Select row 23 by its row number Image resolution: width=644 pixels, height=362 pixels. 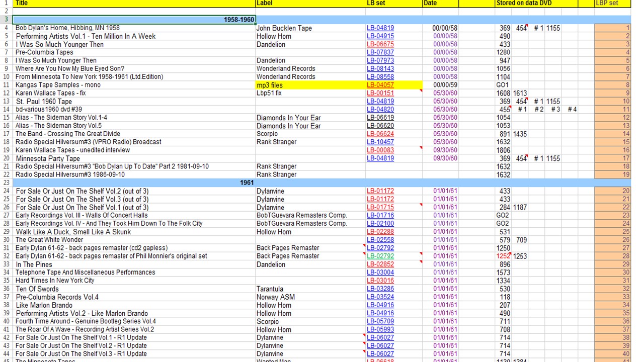(6, 183)
